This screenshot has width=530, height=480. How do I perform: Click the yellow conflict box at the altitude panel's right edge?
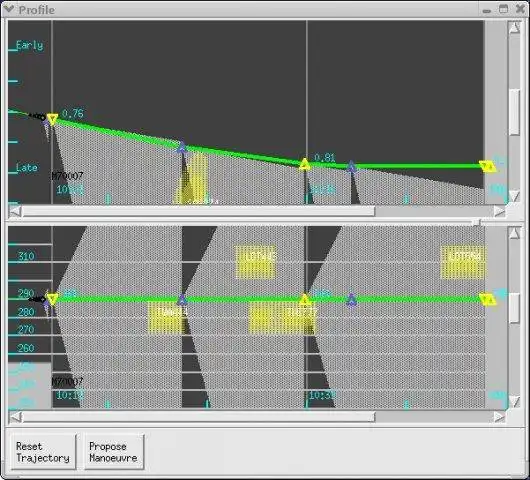click(463, 262)
